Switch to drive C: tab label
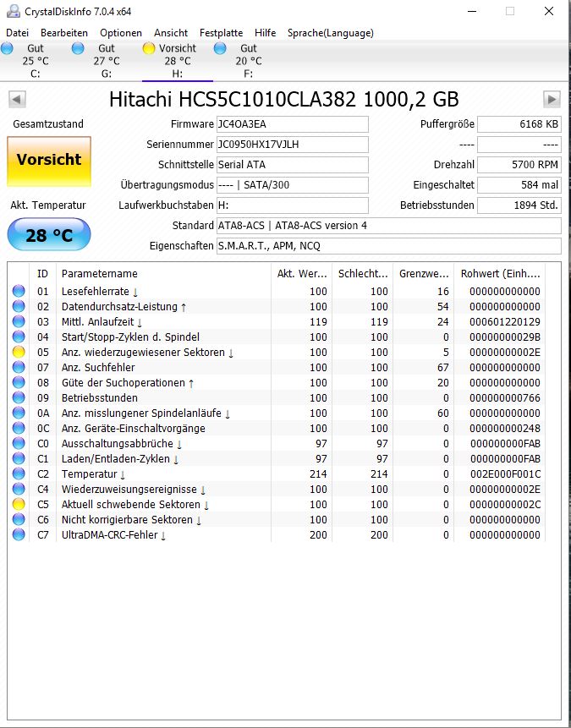The image size is (571, 728). pyautogui.click(x=36, y=74)
